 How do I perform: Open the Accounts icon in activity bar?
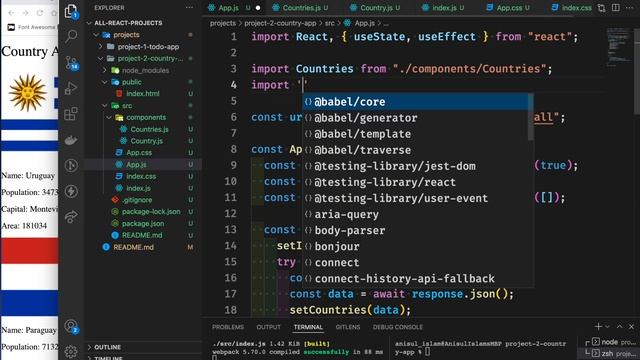(x=71, y=326)
